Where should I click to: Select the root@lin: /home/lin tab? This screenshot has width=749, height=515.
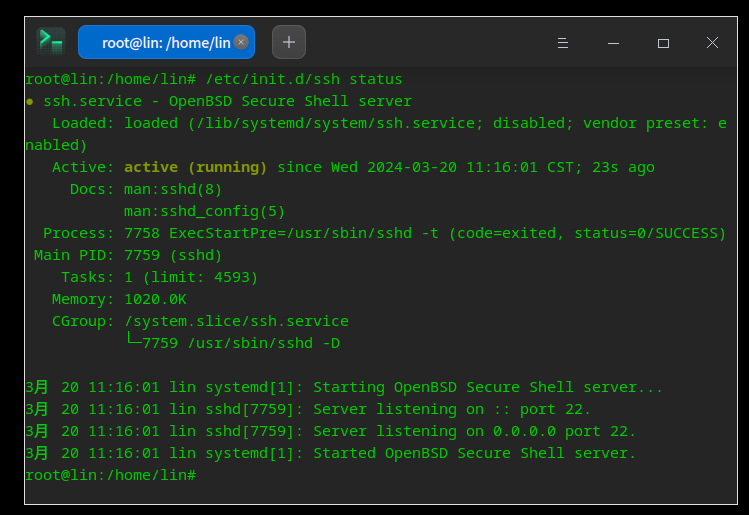click(166, 42)
